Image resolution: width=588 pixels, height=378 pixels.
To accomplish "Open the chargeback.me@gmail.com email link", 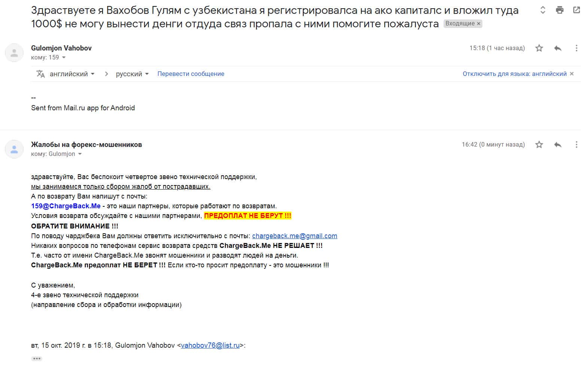I will (295, 236).
